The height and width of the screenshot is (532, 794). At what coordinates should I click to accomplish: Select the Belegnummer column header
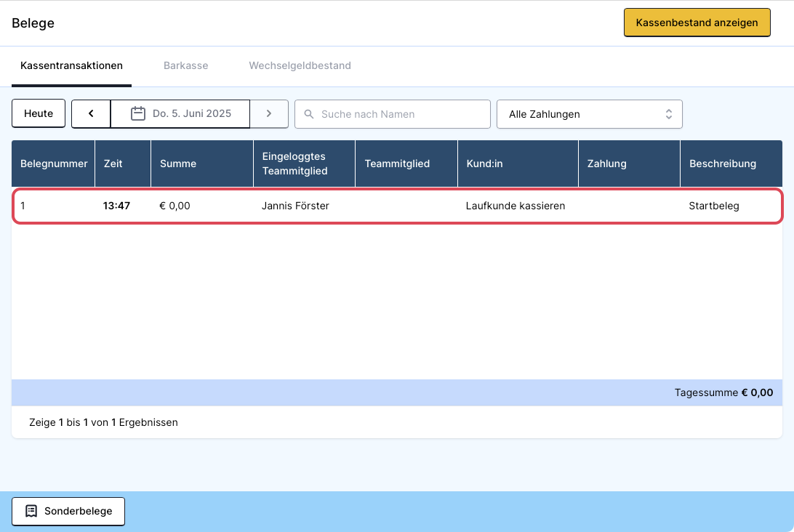[53, 164]
